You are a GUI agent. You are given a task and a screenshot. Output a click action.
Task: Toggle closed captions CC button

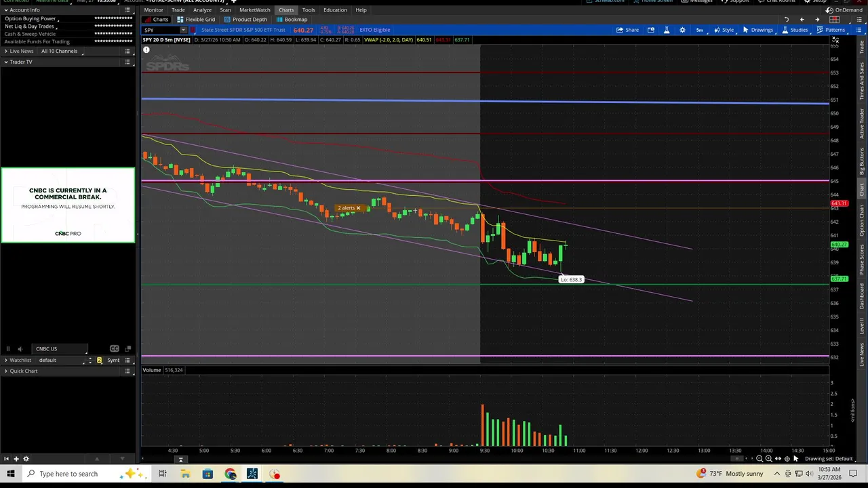click(x=114, y=349)
